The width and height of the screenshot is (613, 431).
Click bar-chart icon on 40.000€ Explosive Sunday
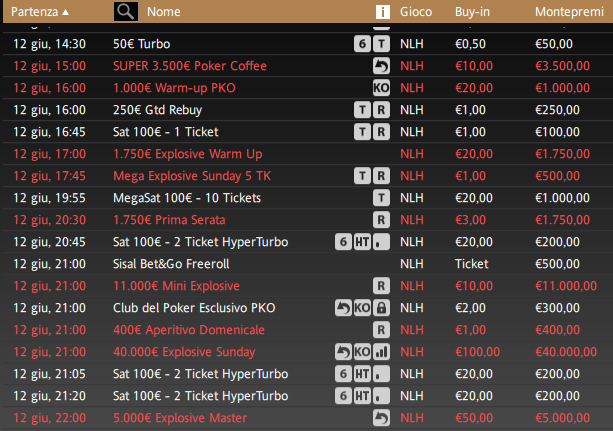coord(381,352)
